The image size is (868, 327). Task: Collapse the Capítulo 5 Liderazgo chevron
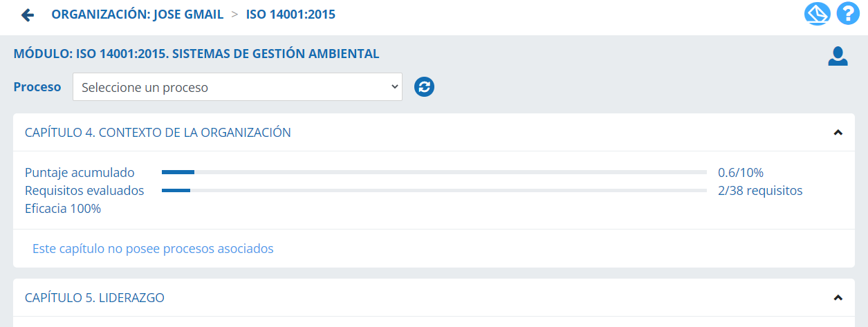838,298
